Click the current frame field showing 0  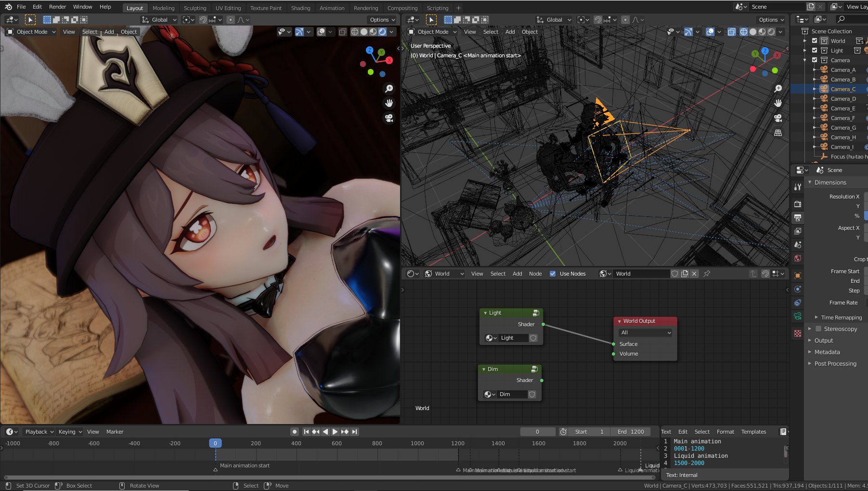[537, 432]
